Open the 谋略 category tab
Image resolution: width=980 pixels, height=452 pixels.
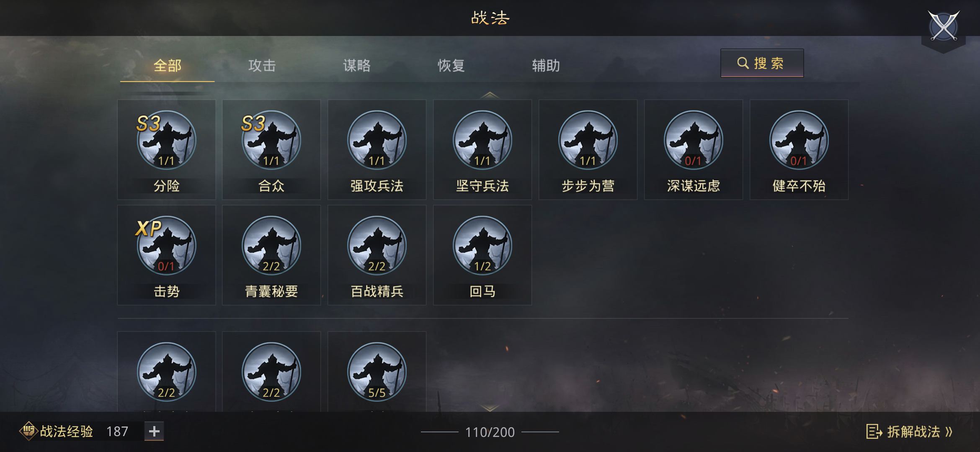357,66
